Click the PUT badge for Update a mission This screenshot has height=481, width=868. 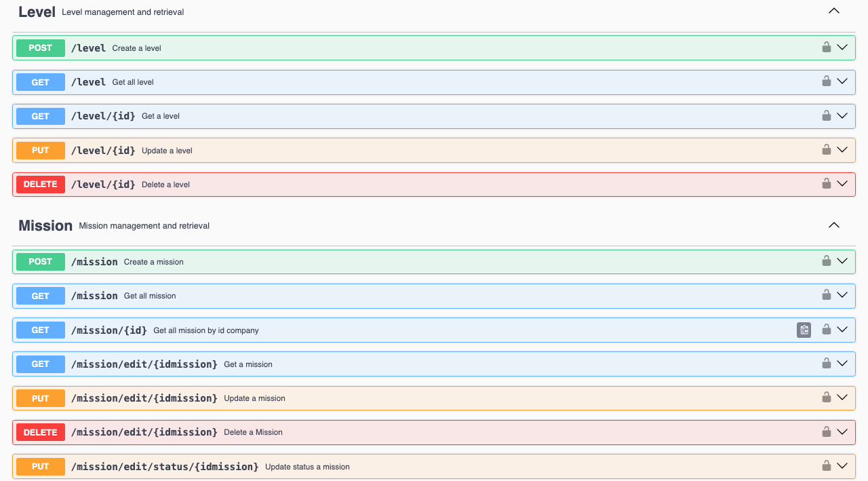41,398
